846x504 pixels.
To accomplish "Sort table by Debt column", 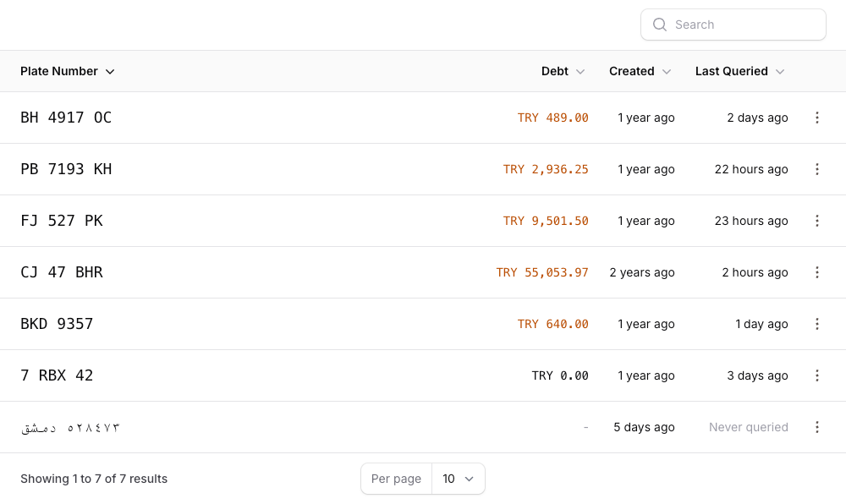I will (563, 71).
